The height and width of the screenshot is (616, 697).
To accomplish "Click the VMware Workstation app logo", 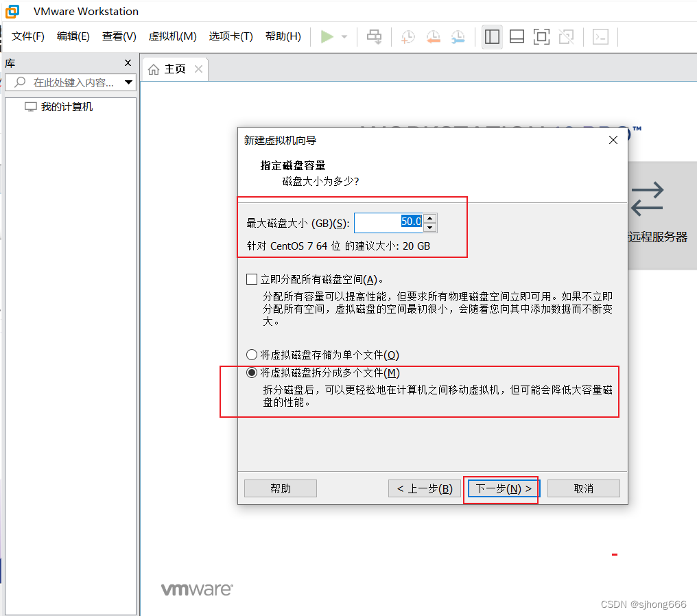I will (12, 11).
